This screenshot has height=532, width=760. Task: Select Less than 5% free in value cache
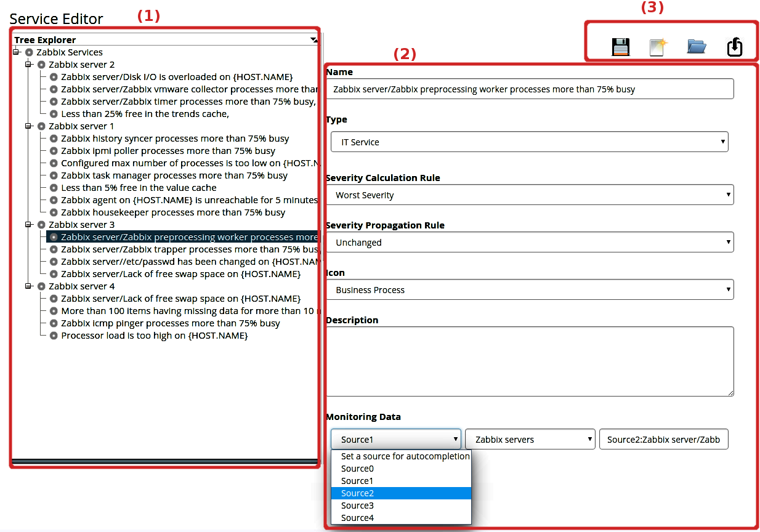139,188
